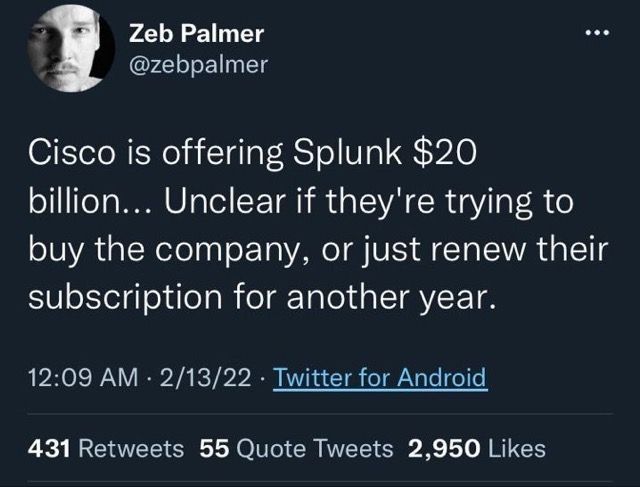
Task: Click the 2,950 like count number
Action: click(443, 449)
